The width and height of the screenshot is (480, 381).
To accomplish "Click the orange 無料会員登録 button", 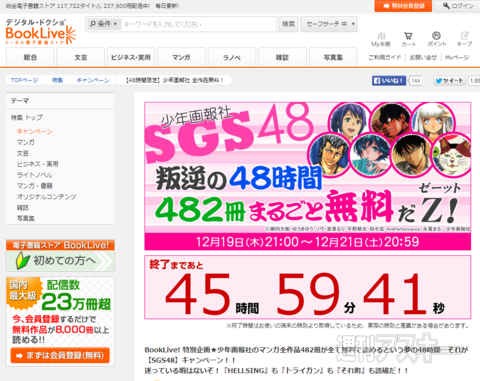I will [x=403, y=6].
